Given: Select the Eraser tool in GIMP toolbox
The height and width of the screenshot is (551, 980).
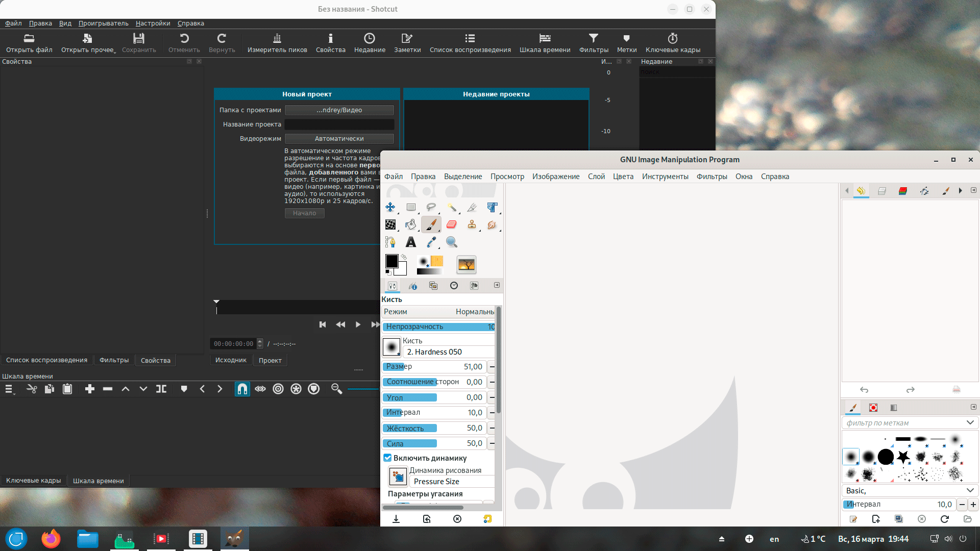Looking at the screenshot, I should click(x=451, y=224).
